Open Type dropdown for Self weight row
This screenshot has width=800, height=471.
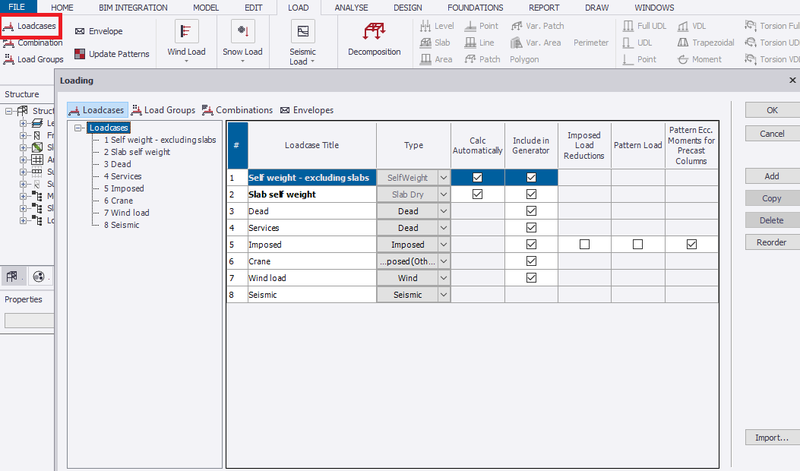click(x=444, y=178)
